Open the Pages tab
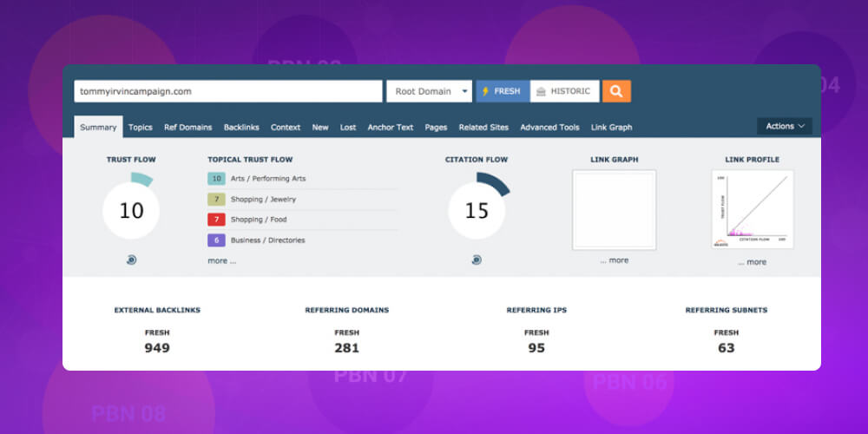Screen dimensions: 868x434 pos(436,128)
